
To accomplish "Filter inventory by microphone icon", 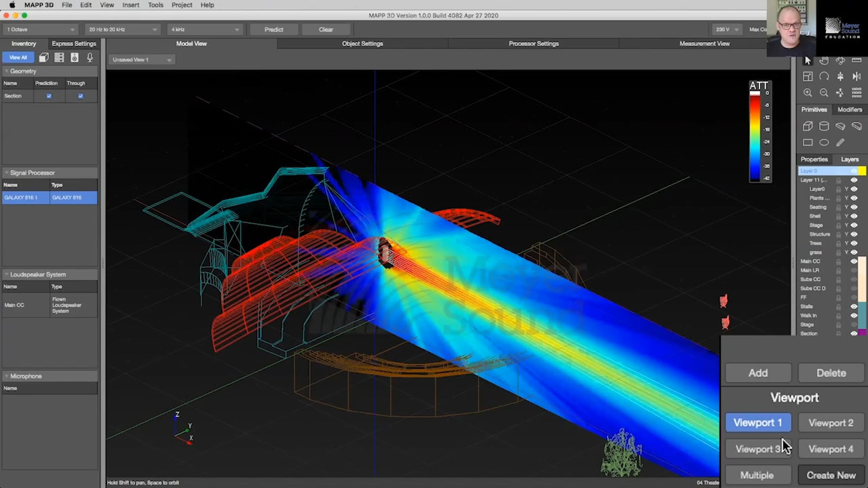I will (90, 57).
